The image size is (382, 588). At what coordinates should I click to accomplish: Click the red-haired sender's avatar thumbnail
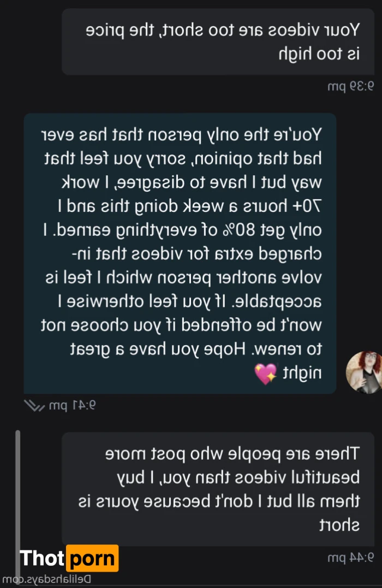363,372
